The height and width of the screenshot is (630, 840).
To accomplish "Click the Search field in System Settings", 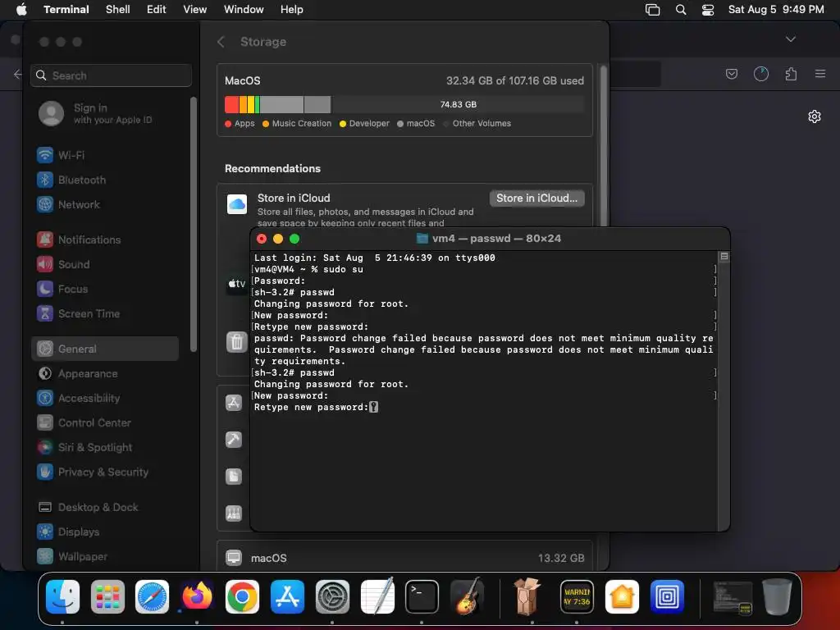I will pos(112,75).
